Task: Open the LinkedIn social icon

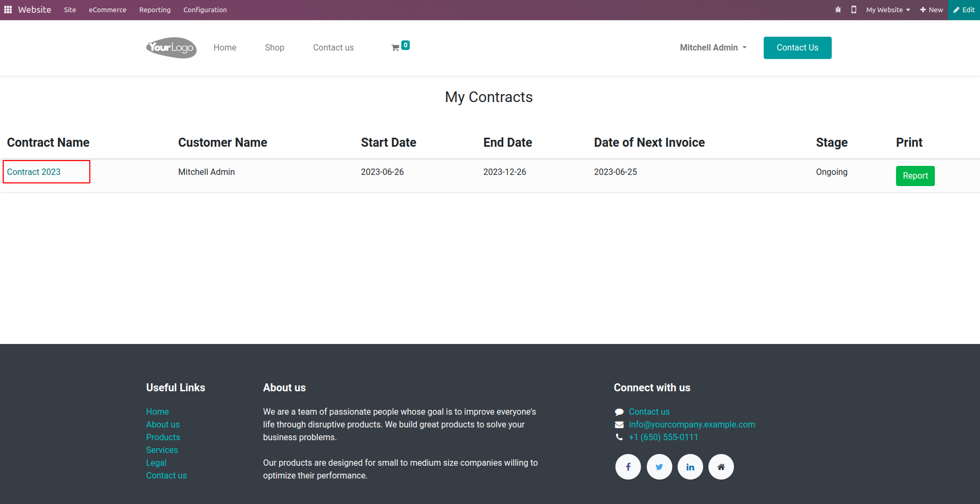Action: 690,467
